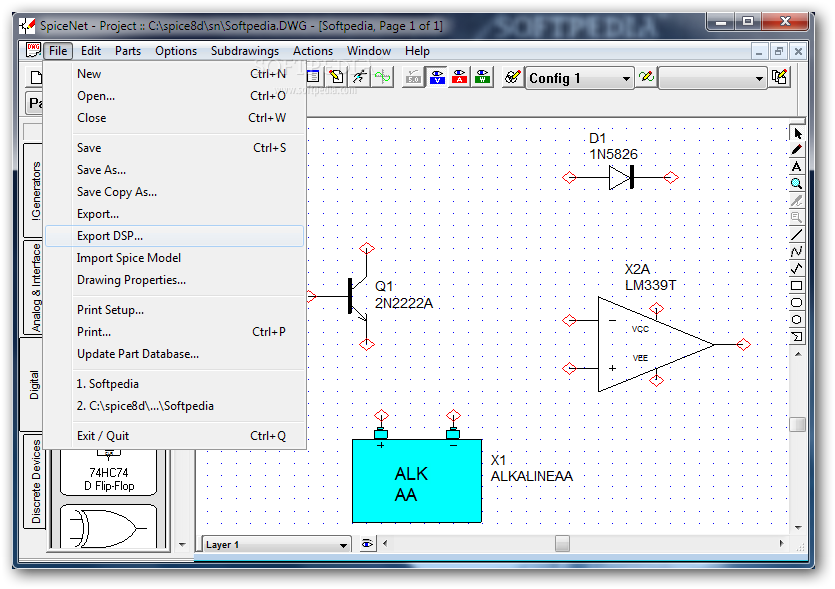Open the File menu
Viewport: 835px width, 589px height.
[x=58, y=51]
